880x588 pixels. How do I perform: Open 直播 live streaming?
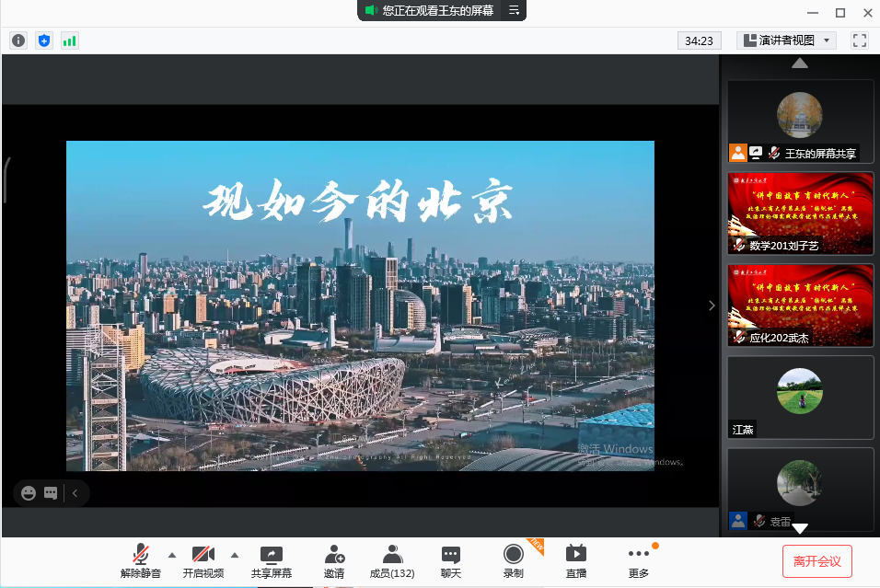click(x=575, y=560)
